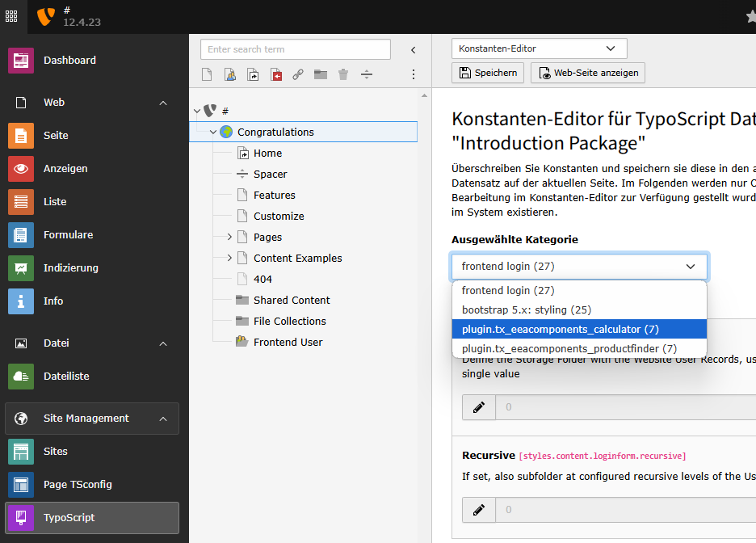756x543 pixels.
Task: Click the folder icon in tree toolbar
Action: click(321, 74)
